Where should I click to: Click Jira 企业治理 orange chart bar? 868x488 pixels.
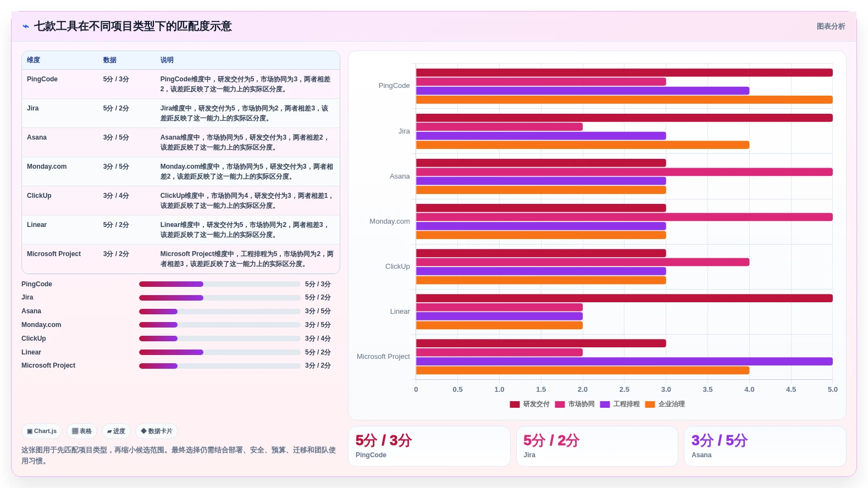pyautogui.click(x=583, y=145)
